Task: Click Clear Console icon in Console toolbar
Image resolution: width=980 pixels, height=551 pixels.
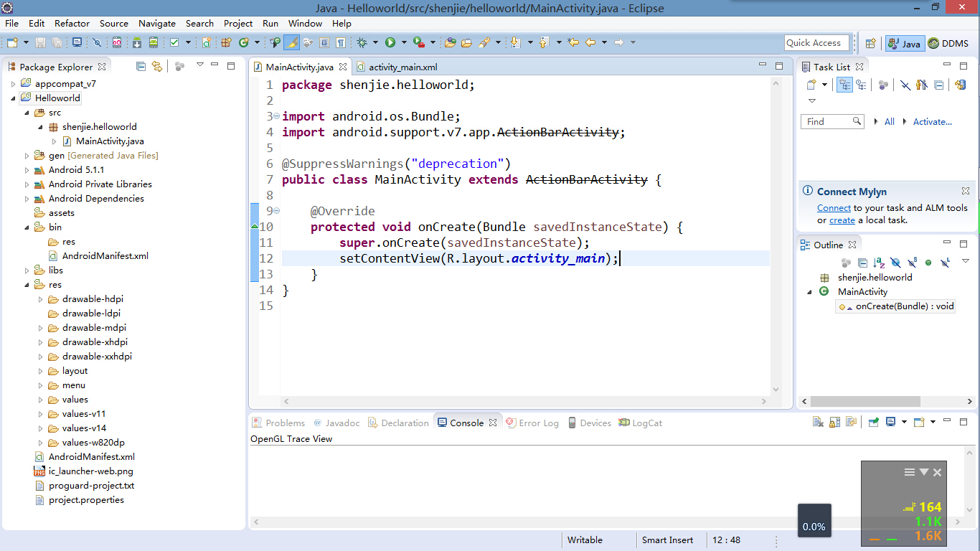Action: 818,422
